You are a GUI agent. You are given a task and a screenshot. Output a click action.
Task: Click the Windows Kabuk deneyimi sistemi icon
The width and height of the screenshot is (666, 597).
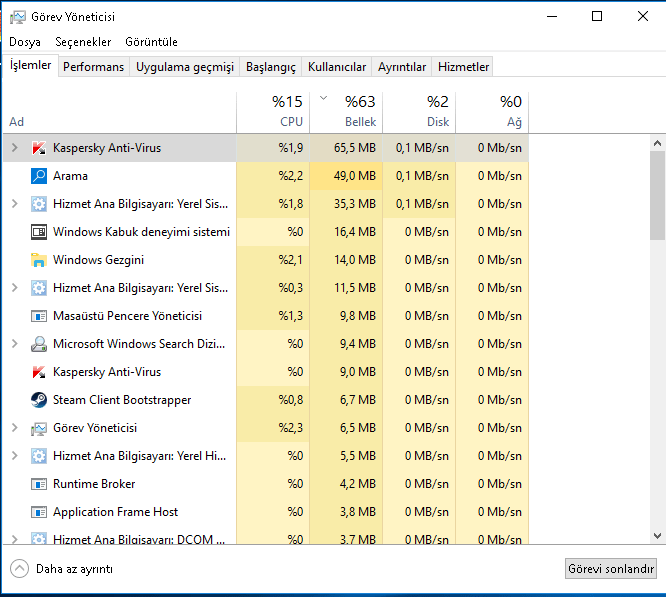point(39,232)
